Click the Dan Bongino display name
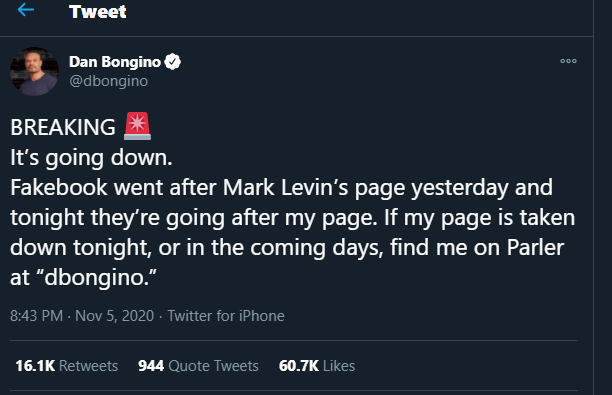 pos(115,62)
